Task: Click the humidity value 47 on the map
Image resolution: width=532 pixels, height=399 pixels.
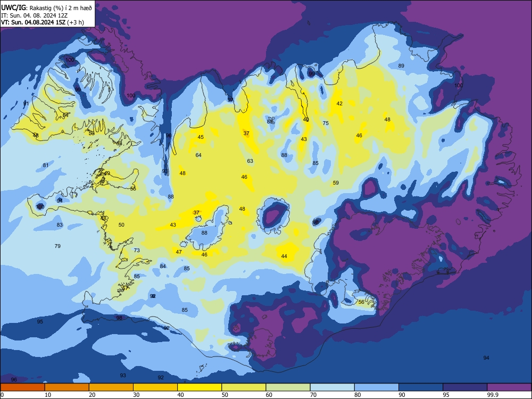Action: click(179, 252)
